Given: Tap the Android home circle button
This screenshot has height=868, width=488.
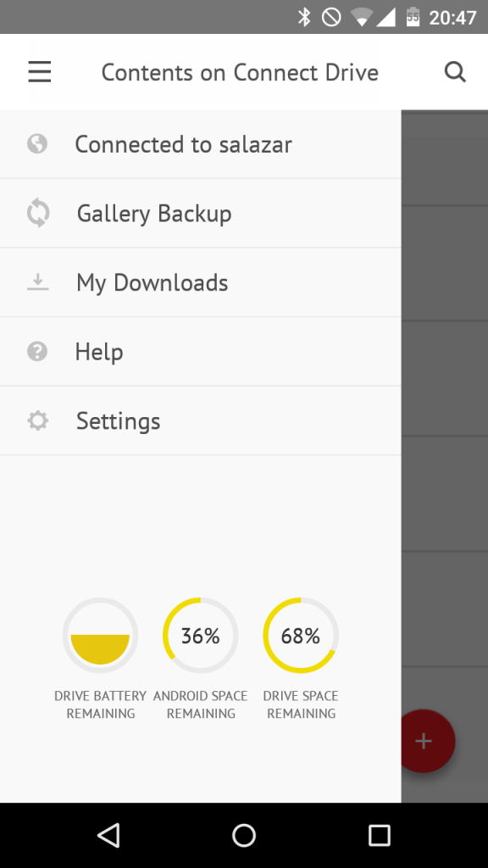Looking at the screenshot, I should point(244,835).
